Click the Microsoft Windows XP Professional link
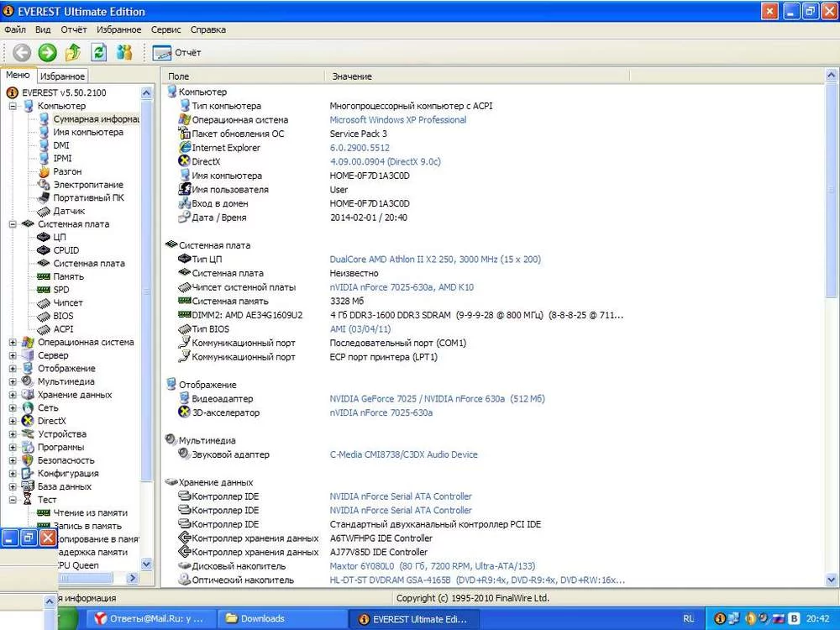This screenshot has height=630, width=840. (397, 120)
